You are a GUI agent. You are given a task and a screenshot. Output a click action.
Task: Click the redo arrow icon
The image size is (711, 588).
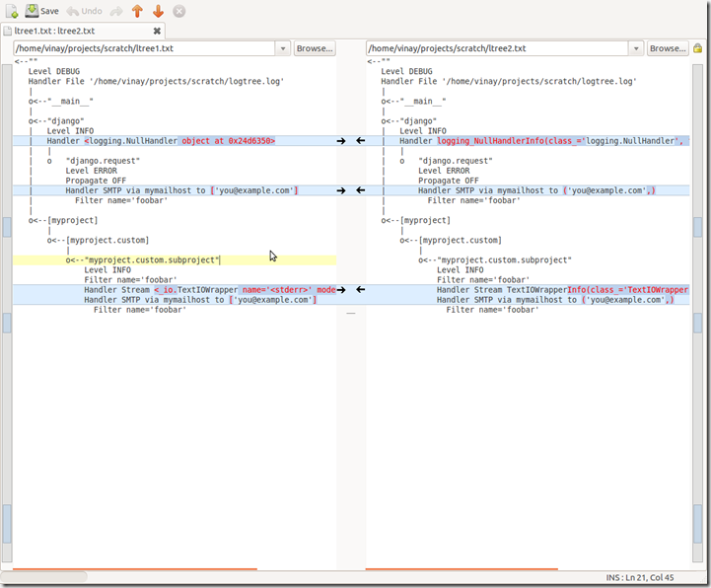[x=116, y=11]
